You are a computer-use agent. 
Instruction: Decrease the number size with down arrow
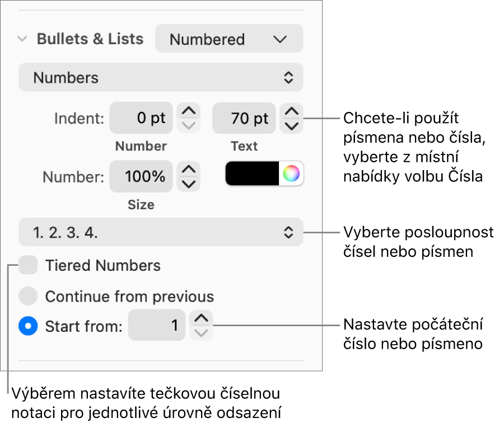(x=190, y=184)
